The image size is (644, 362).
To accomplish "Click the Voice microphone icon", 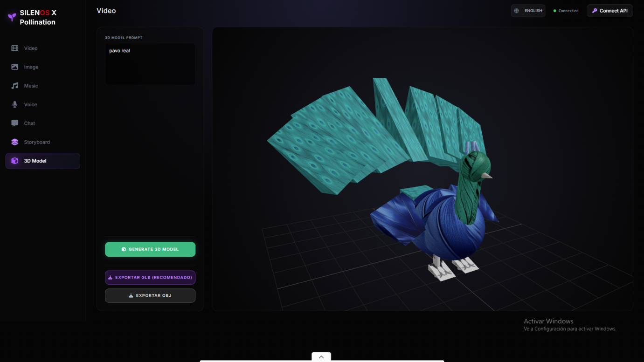I will [x=14, y=104].
